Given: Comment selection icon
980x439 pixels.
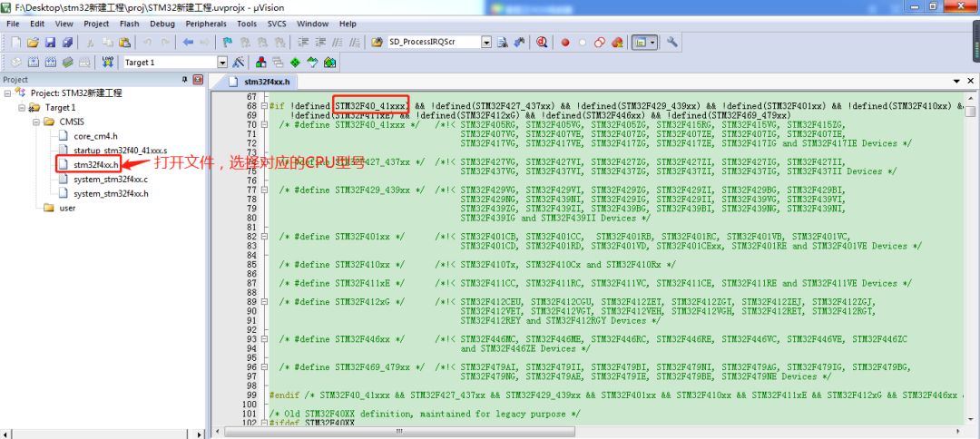Looking at the screenshot, I should point(337,43).
